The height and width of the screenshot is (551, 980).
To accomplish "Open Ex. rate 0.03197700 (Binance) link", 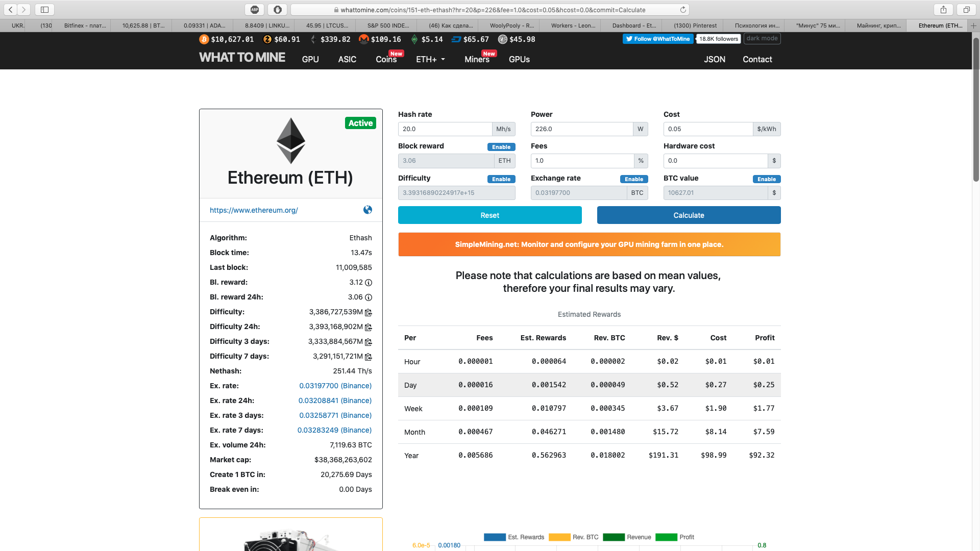I will coord(335,386).
